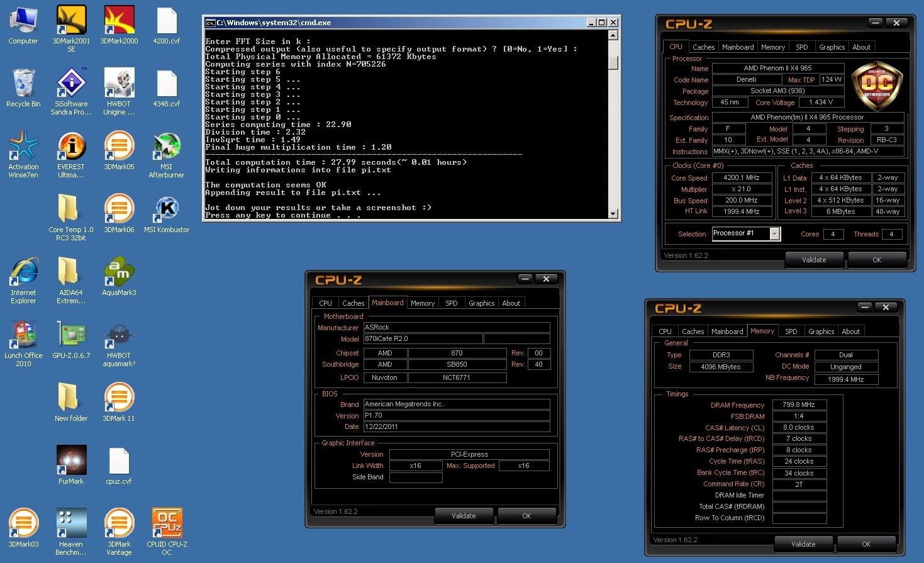
Task: Click Validate in the Memory window
Action: click(x=803, y=544)
